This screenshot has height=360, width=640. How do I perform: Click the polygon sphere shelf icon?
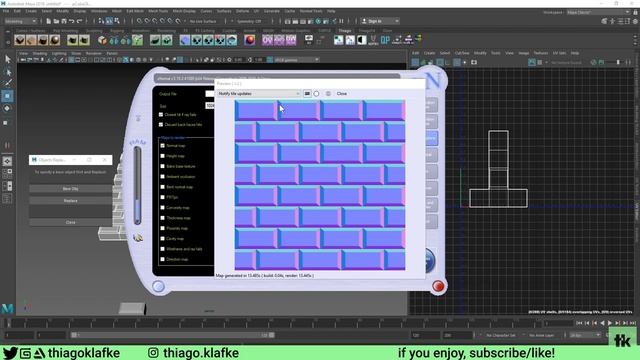(54, 40)
